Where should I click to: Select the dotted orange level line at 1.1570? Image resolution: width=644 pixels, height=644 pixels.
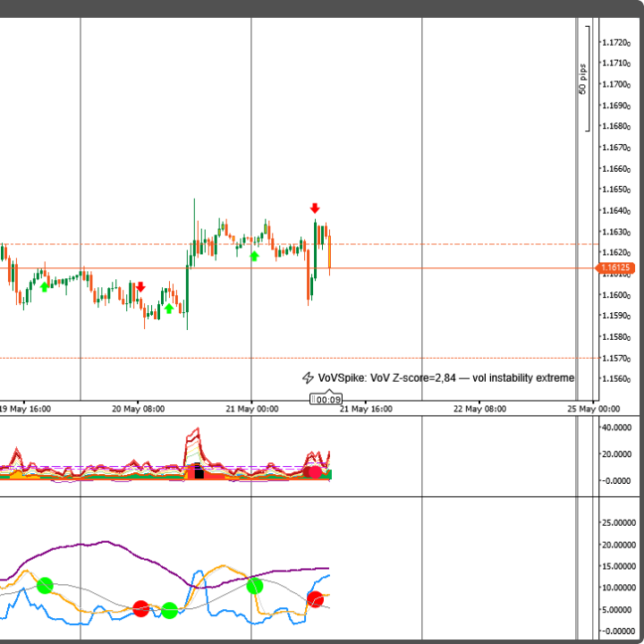(300, 358)
